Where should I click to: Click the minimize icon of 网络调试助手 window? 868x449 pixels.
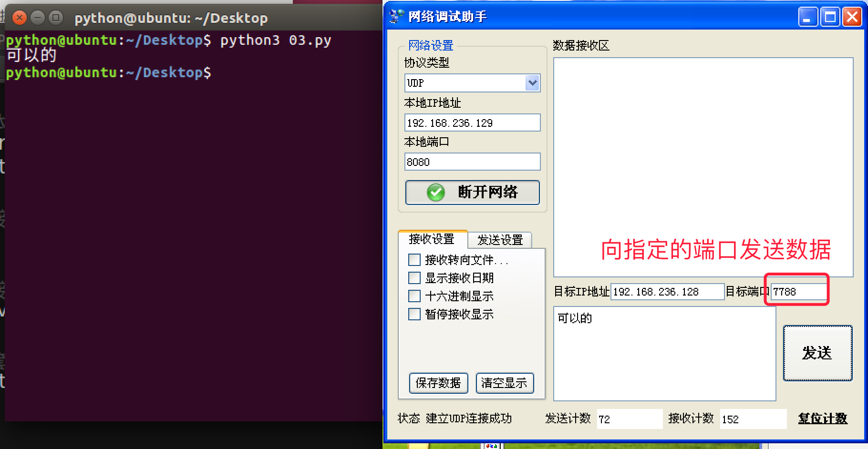tap(807, 17)
